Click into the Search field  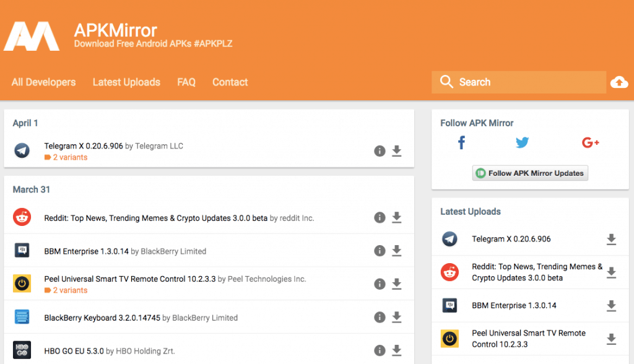point(526,82)
